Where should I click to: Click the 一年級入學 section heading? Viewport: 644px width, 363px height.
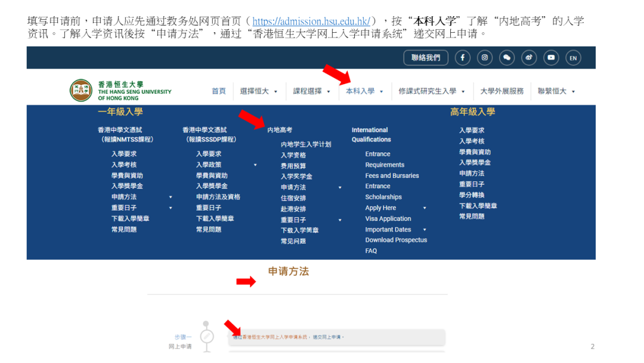point(120,112)
